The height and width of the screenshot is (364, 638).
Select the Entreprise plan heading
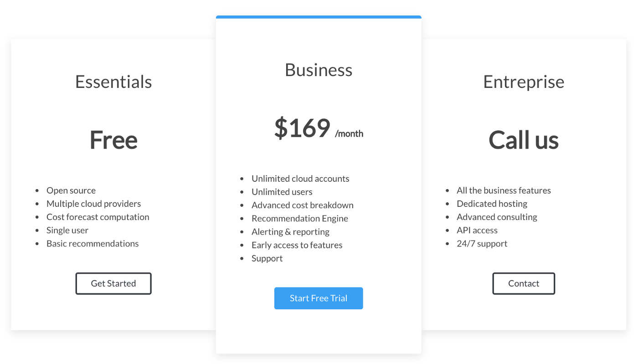(x=524, y=82)
